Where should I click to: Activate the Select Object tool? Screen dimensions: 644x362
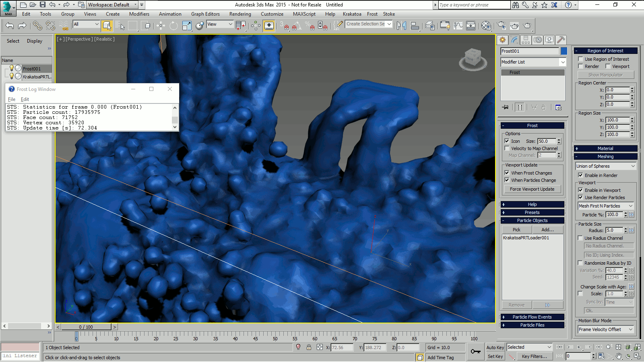[107, 26]
